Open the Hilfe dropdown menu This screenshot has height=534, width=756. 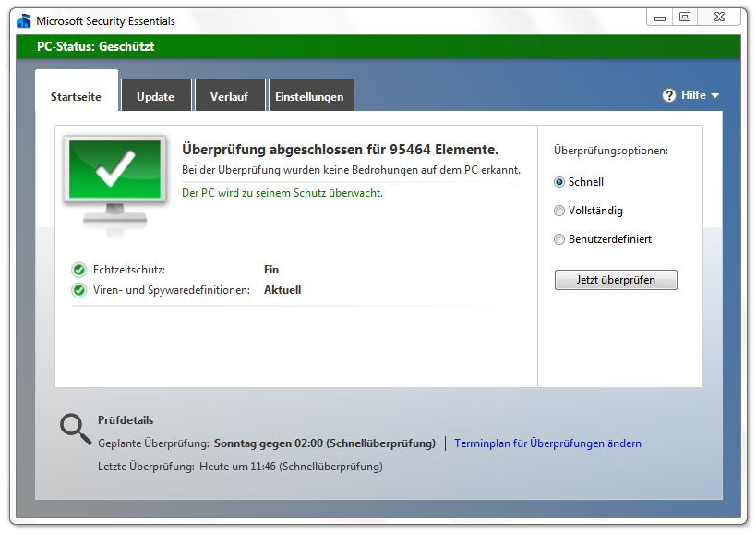click(x=692, y=94)
